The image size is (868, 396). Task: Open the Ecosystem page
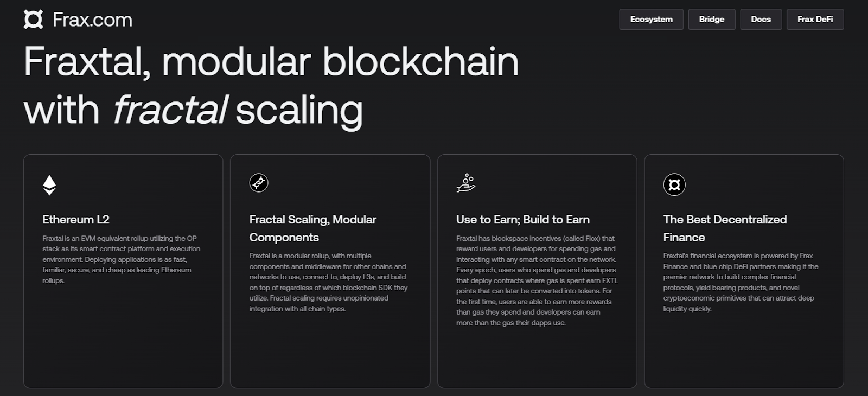tap(651, 19)
